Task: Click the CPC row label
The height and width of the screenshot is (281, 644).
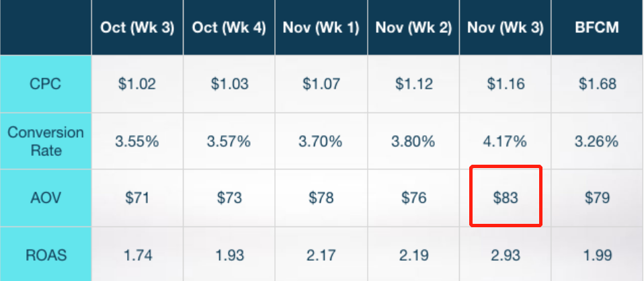Action: point(46,85)
